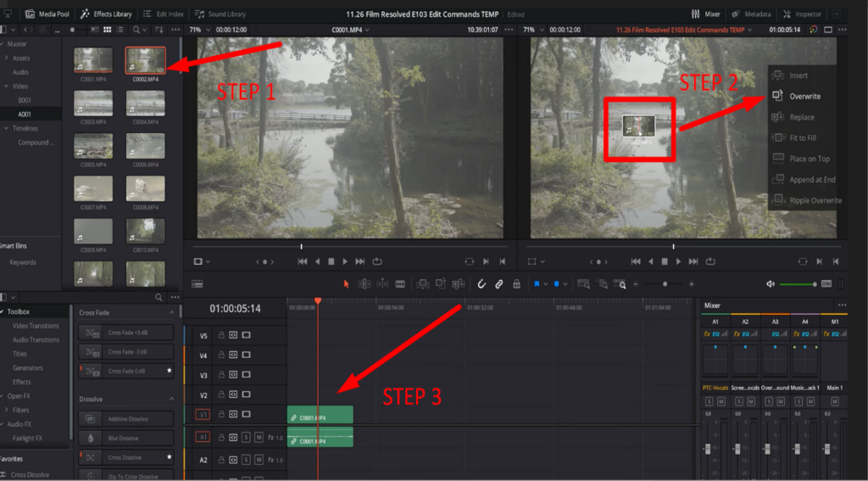Switch media pool to thumbnail grid view
Image resolution: width=868 pixels, height=481 pixels.
point(108,30)
